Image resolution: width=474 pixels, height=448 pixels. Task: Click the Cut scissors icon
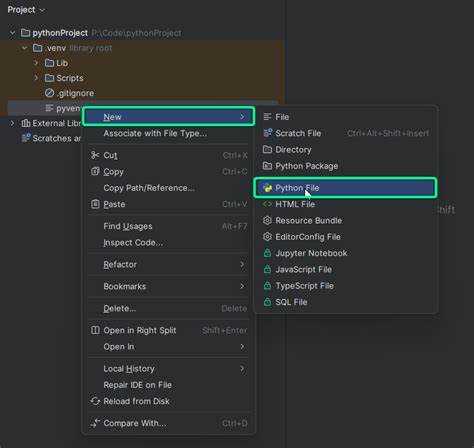(x=95, y=155)
